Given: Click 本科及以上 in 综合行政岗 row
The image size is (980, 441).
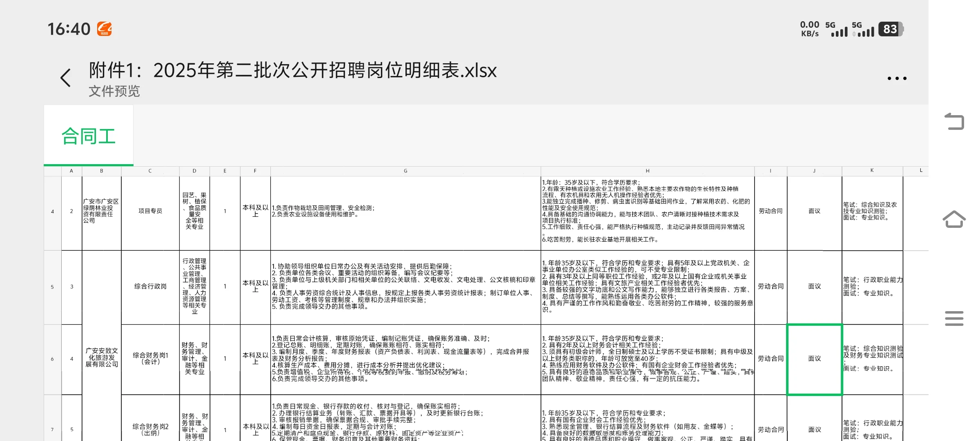Looking at the screenshot, I should coord(255,287).
